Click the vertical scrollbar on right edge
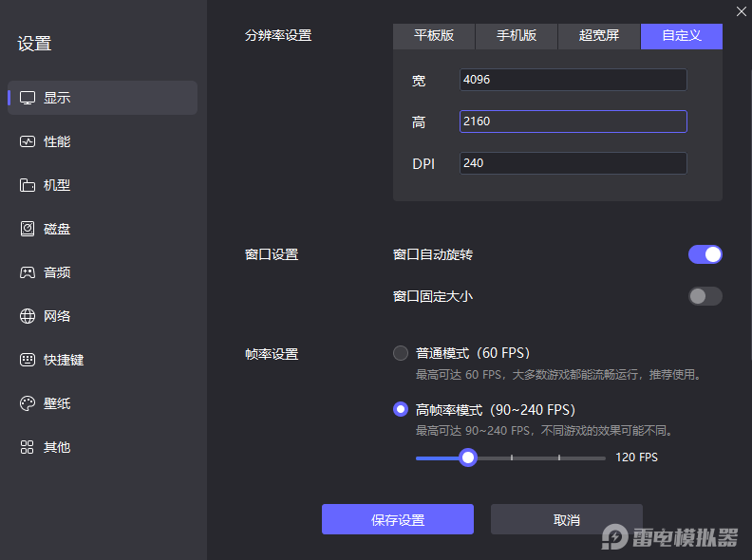The height and width of the screenshot is (560, 752). pyautogui.click(x=750, y=215)
